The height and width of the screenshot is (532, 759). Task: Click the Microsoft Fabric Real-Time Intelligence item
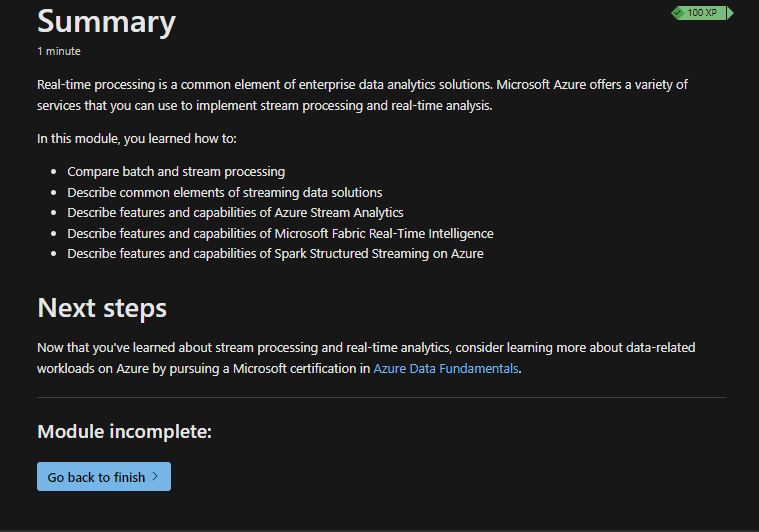point(280,234)
